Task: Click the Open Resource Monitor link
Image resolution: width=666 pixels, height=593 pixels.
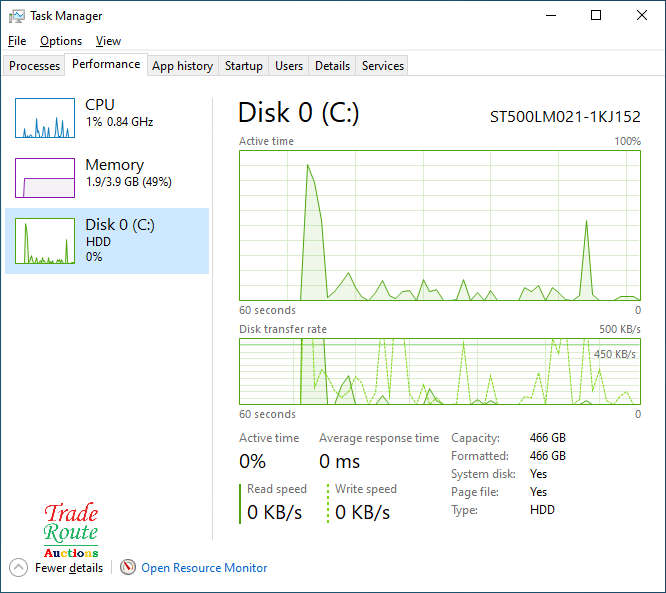Action: click(x=204, y=568)
